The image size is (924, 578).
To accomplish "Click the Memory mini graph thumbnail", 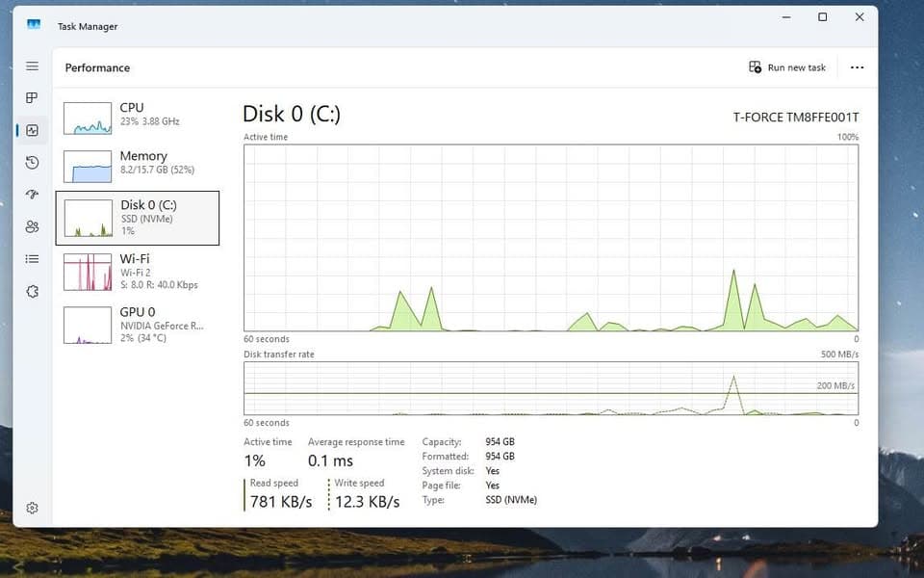I will point(88,167).
